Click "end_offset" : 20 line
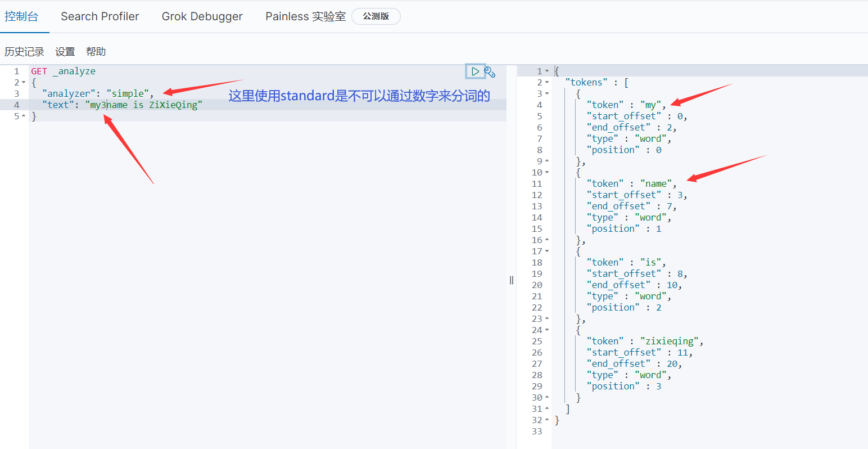Viewport: 868px width, 449px height. pyautogui.click(x=634, y=363)
